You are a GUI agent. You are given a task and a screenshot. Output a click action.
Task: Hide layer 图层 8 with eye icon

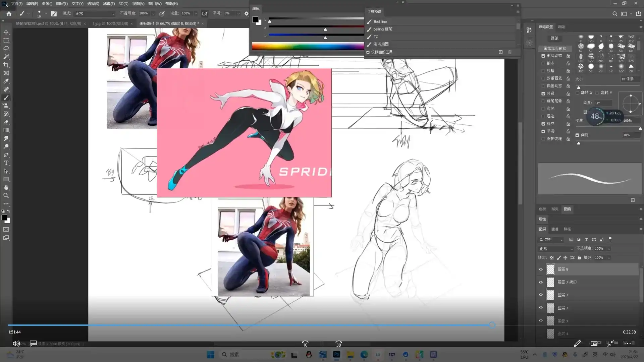[x=541, y=269]
